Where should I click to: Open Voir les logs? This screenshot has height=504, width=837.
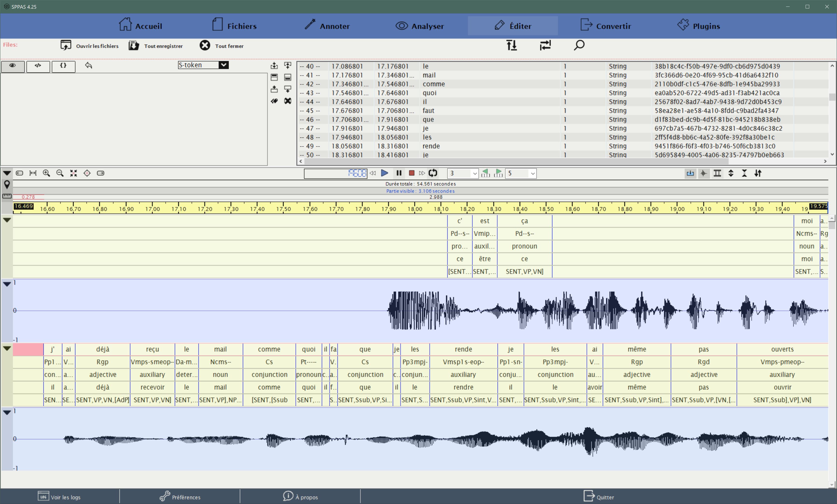pyautogui.click(x=59, y=497)
